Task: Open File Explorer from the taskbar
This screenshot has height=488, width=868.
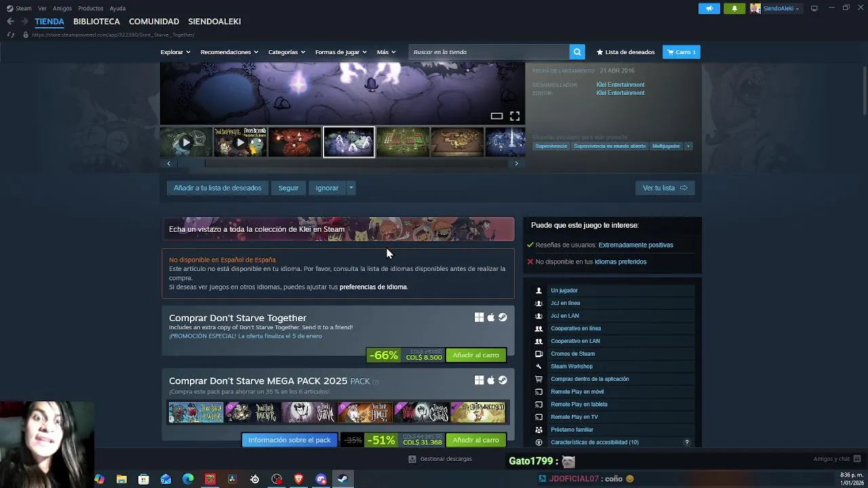Action: point(121,479)
